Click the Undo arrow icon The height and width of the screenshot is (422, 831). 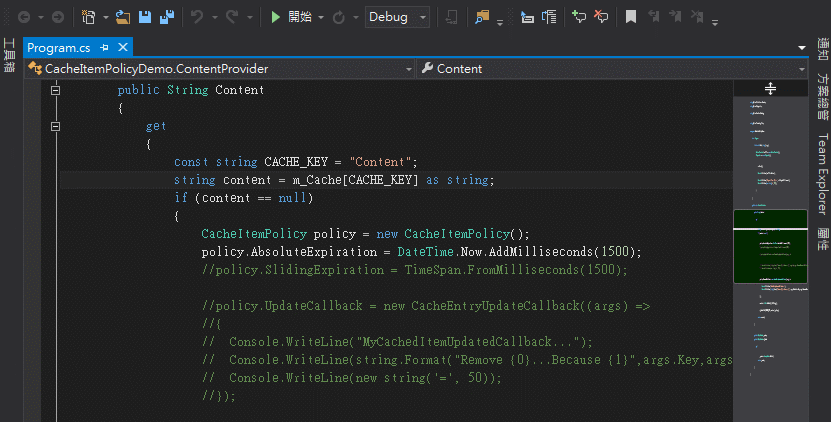pyautogui.click(x=197, y=17)
